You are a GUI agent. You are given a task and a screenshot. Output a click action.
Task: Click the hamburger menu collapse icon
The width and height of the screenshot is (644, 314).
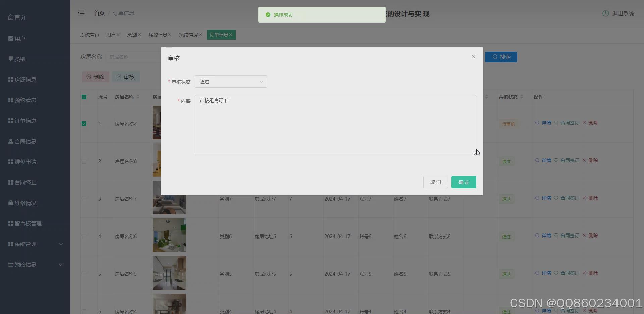tap(81, 13)
